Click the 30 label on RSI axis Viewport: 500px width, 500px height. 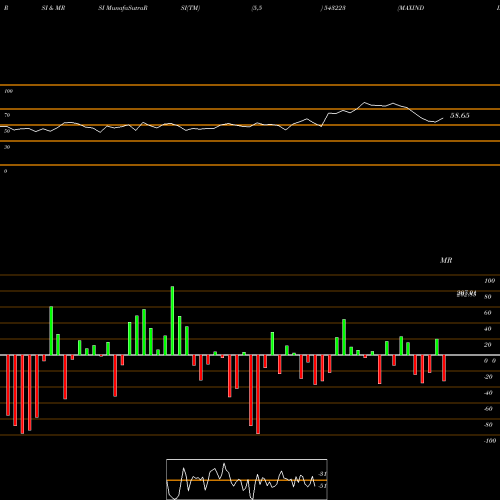click(7, 147)
